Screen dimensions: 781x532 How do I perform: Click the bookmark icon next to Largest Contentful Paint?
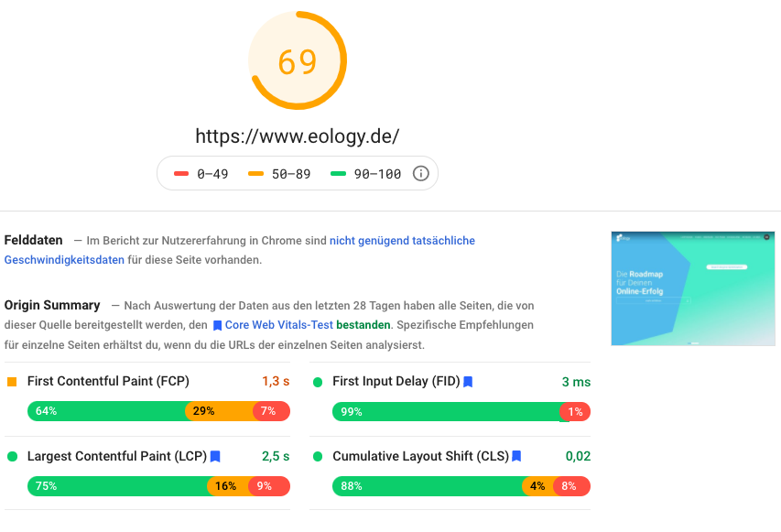[215, 456]
